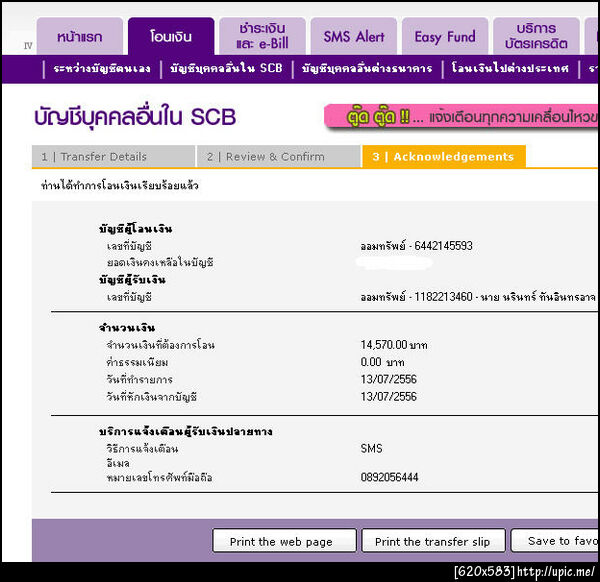Choose โอนเงินไปต่างประเทศ submenu item
The width and height of the screenshot is (600, 582).
(510, 68)
